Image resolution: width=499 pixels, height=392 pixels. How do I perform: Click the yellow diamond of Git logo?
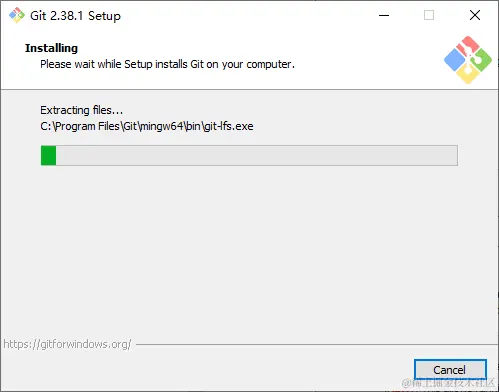point(468,73)
